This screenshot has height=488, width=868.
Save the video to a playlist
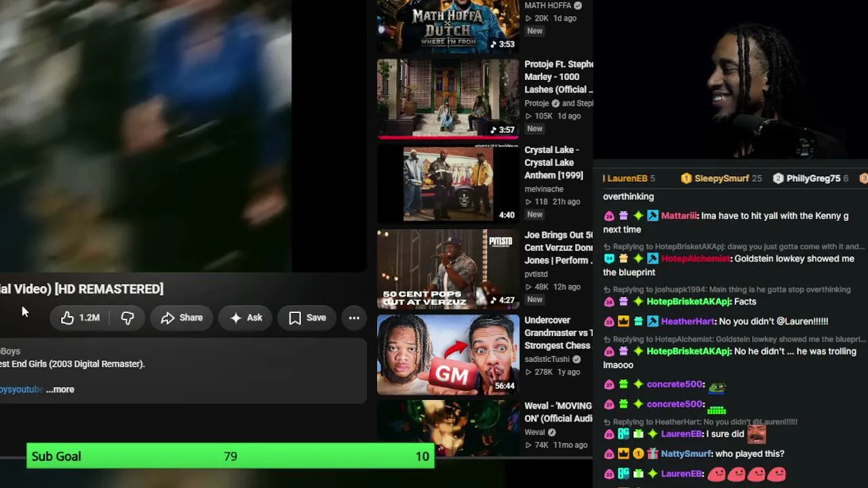click(307, 318)
